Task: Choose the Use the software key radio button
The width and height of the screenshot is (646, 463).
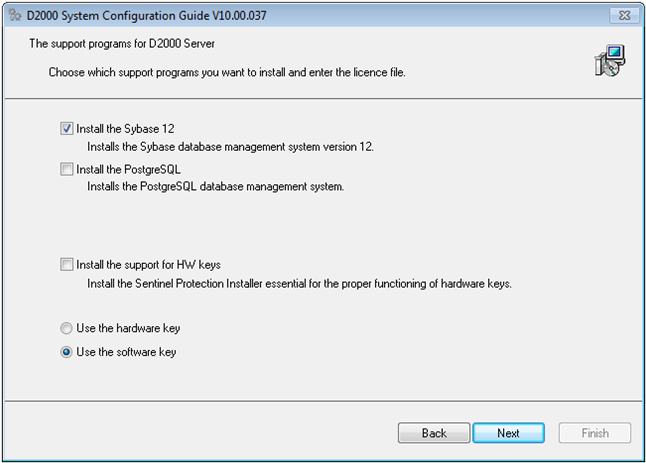Action: (x=67, y=352)
